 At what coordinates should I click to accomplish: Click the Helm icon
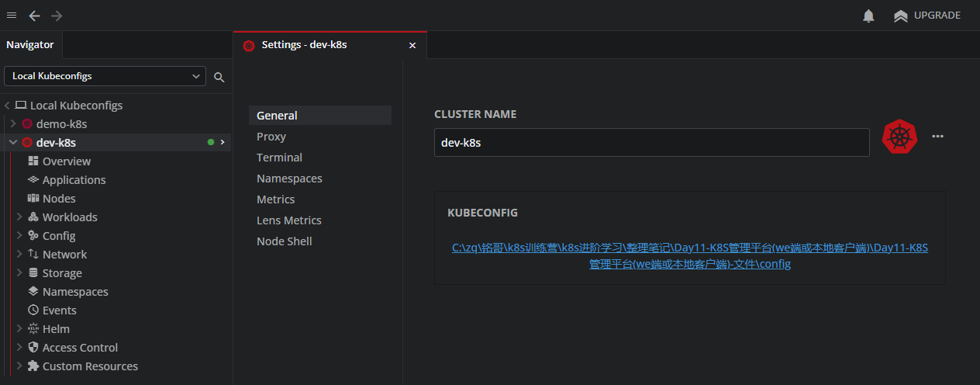[33, 328]
